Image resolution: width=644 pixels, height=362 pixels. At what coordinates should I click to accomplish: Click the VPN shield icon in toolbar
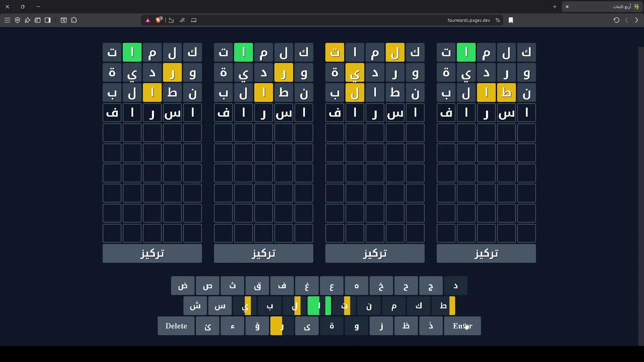click(17, 20)
